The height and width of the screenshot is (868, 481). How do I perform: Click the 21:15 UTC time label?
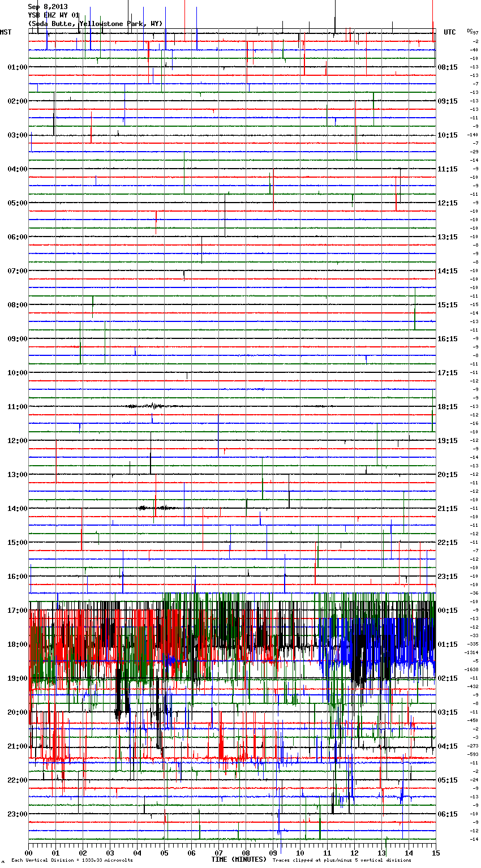[x=448, y=509]
